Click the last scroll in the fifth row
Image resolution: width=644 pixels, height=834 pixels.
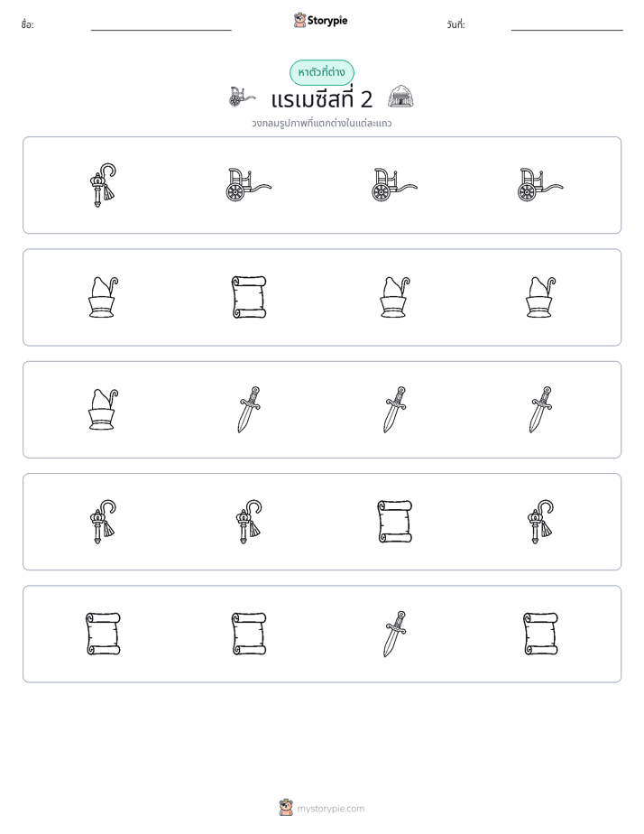(x=540, y=634)
